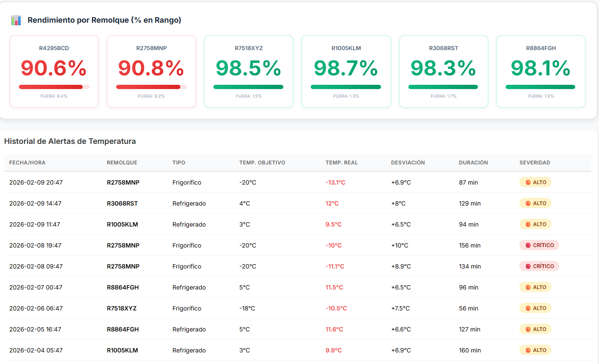Click the CRÍTICO badge in the 2026-02-08 09:47 row

pos(539,266)
